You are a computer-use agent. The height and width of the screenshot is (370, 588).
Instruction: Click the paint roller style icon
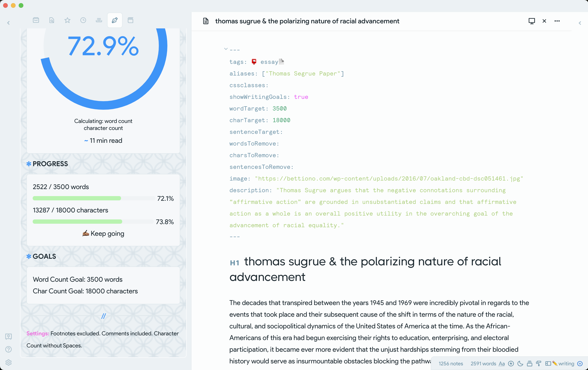coord(539,364)
